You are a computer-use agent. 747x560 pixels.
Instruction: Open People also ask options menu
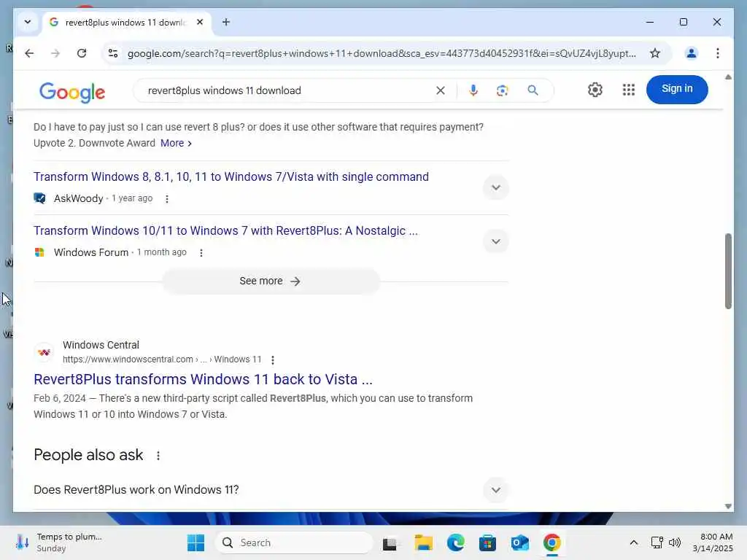click(x=158, y=456)
